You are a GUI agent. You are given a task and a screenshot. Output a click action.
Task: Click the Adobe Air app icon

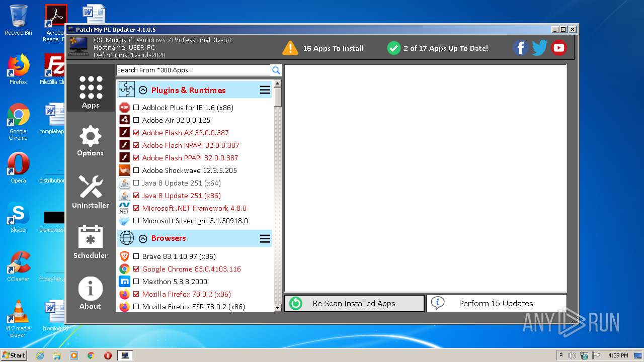tap(124, 120)
